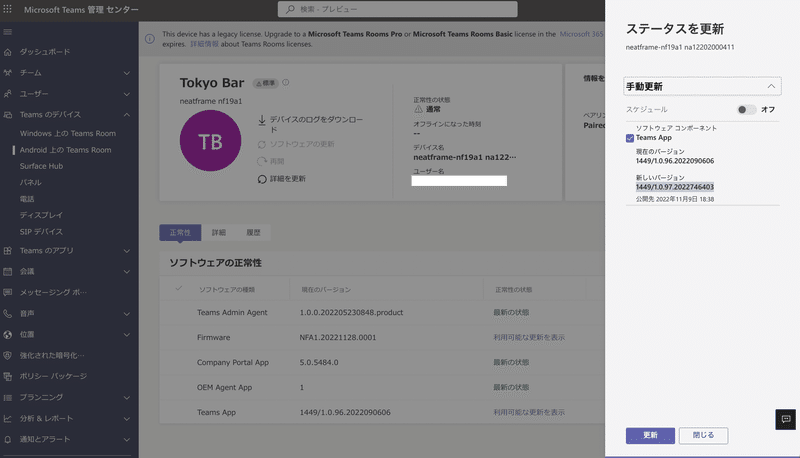The height and width of the screenshot is (458, 800).
Task: Open ダッシュボード home icon
Action: (8, 52)
